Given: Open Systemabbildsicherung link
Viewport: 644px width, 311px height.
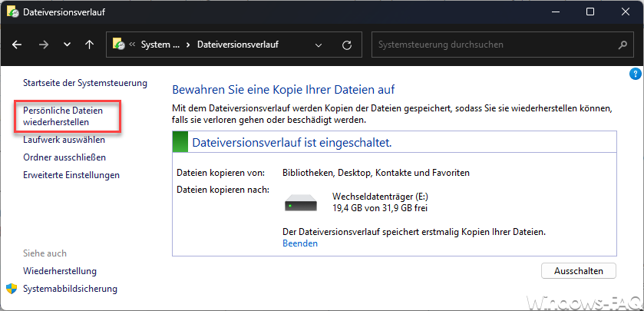Looking at the screenshot, I should (70, 289).
